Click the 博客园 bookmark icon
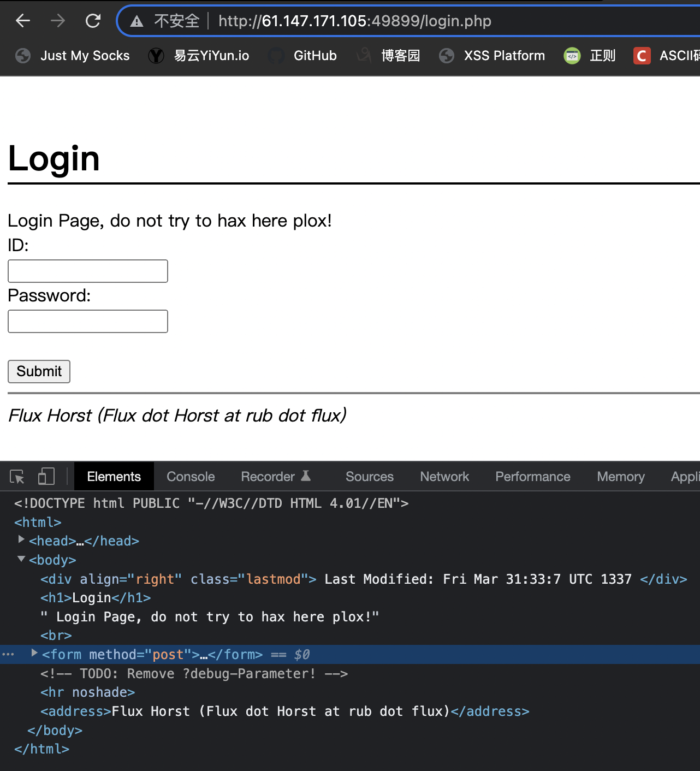 click(364, 56)
